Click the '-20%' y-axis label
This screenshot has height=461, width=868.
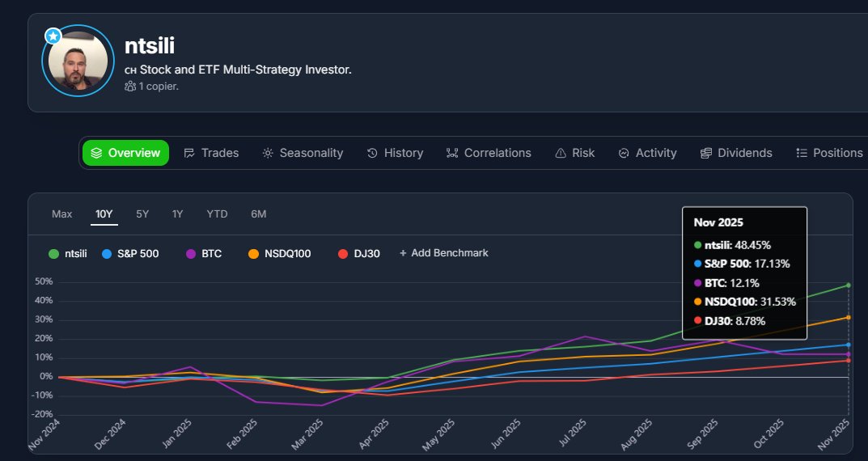coord(42,415)
